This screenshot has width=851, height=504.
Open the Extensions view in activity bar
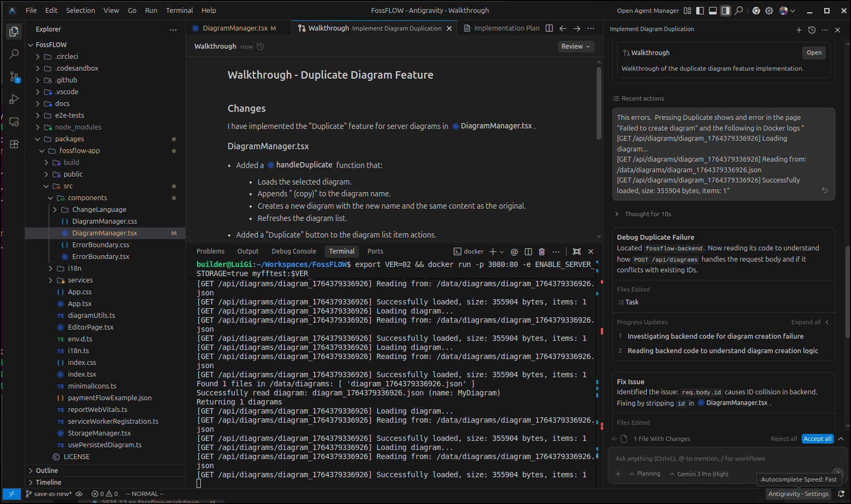point(14,144)
